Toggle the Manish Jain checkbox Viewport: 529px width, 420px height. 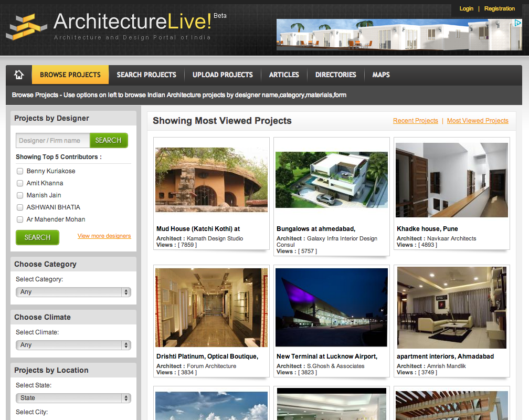[x=20, y=195]
